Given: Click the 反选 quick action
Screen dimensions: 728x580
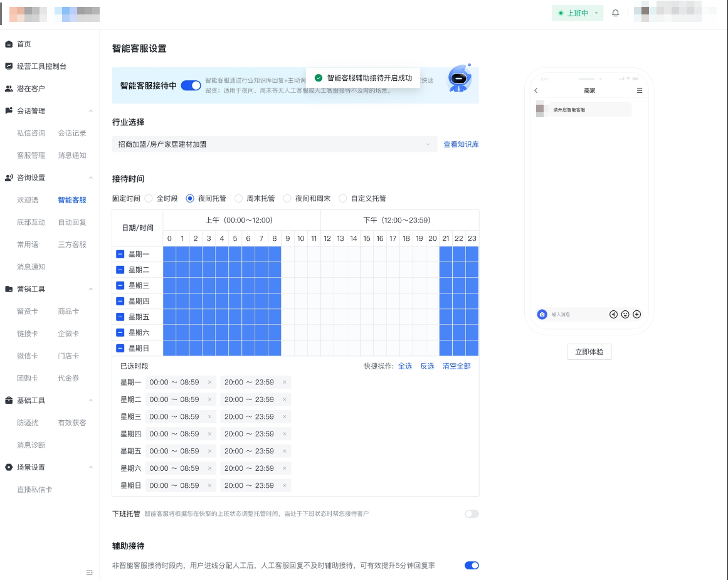Looking at the screenshot, I should pos(427,366).
